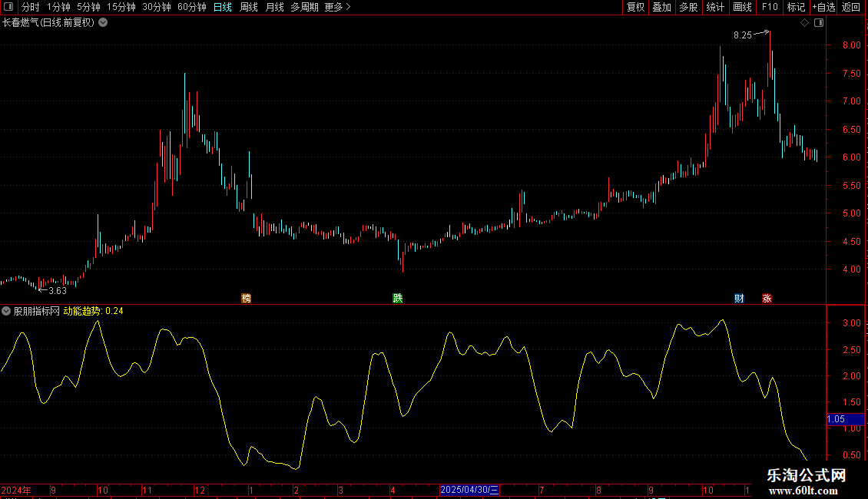Add stock via +自选 button

click(823, 7)
